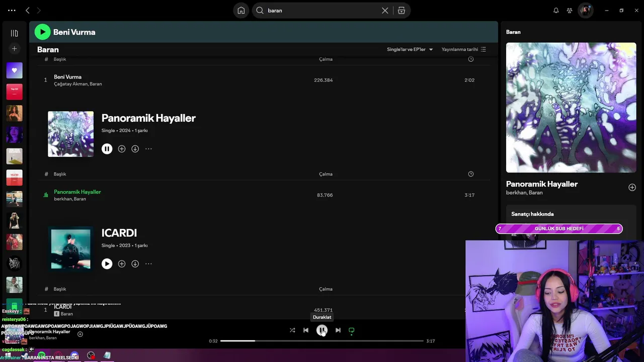Show friend activity icon
Viewport: 644px width, 362px height.
[x=570, y=11]
